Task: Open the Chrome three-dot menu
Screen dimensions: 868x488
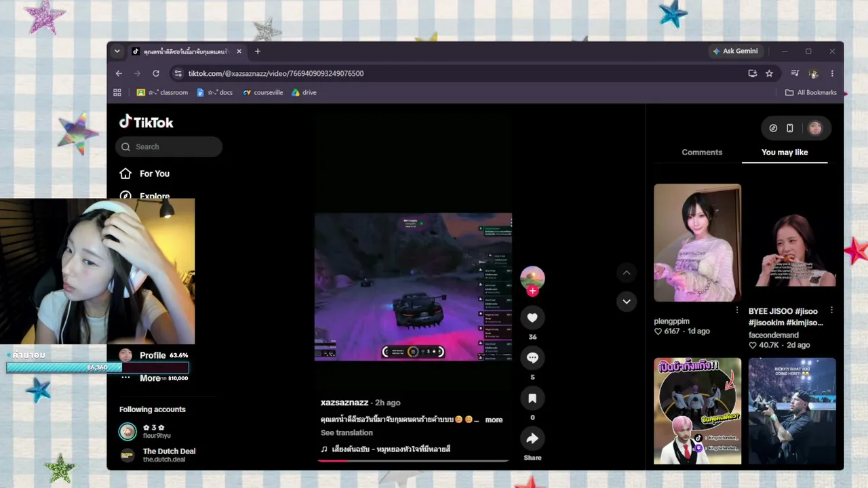Action: point(832,73)
